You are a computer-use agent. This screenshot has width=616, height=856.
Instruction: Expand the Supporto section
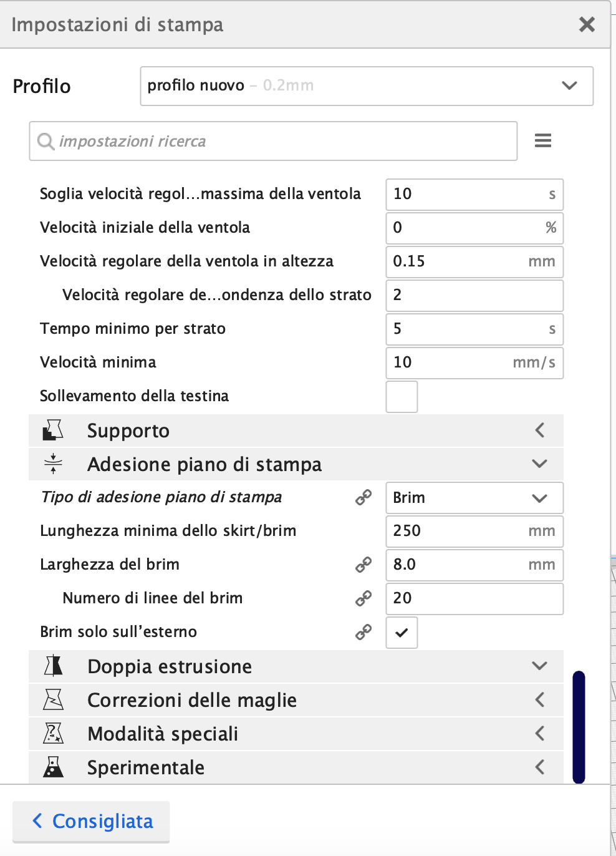540,430
